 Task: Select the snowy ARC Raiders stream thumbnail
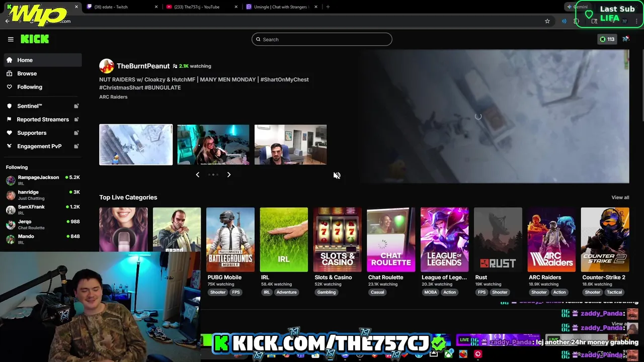[136, 145]
